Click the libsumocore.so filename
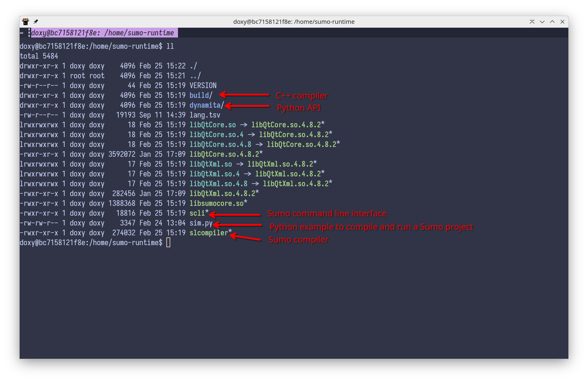588x382 pixels. pos(217,203)
